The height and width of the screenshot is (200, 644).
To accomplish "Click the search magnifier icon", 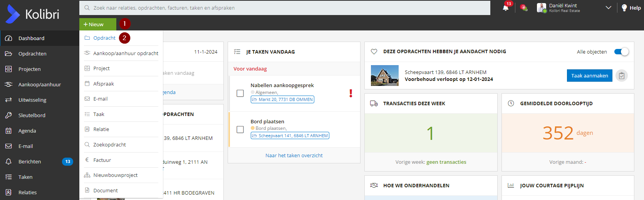I will click(x=87, y=8).
